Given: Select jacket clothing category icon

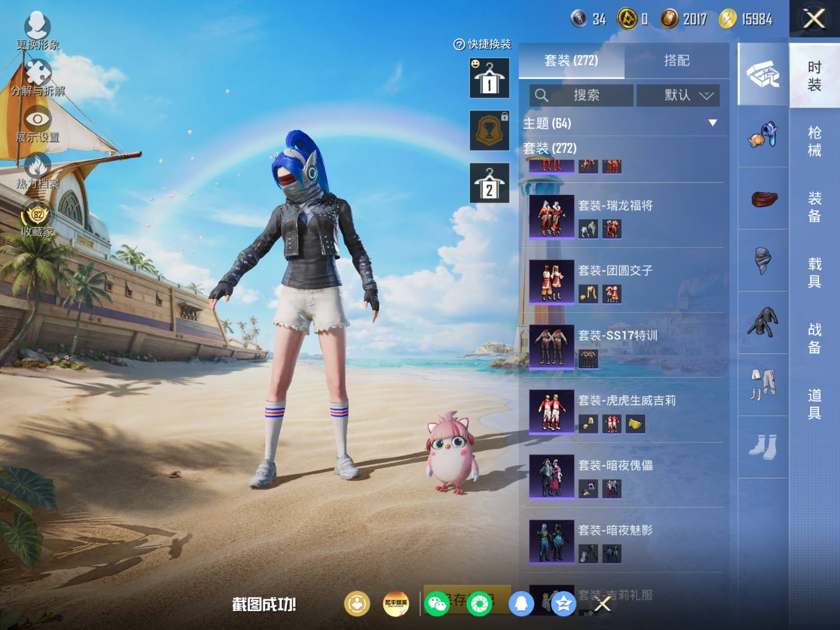Looking at the screenshot, I should [763, 323].
